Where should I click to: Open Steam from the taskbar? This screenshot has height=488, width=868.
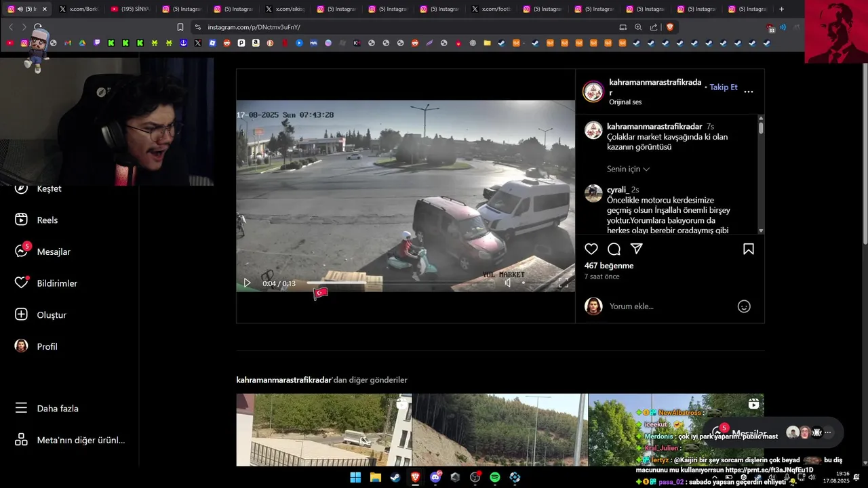[x=395, y=477]
